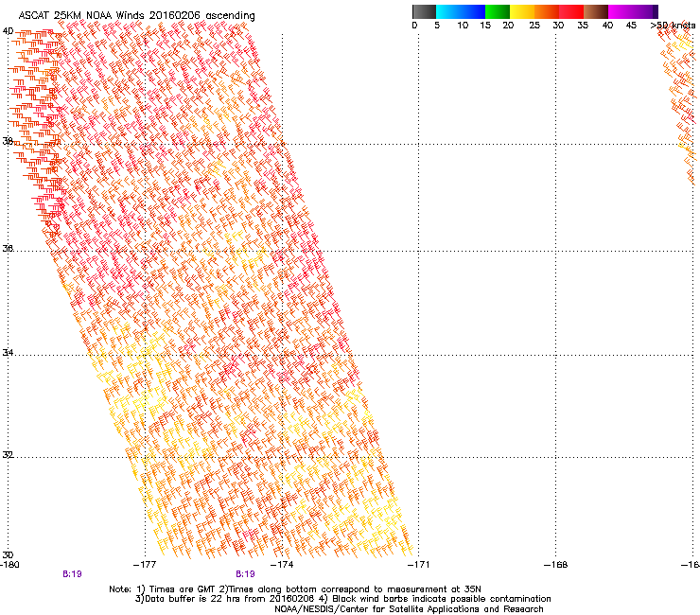The image size is (700, 615).
Task: Click latitude label '34' on left axis
Action: click(8, 353)
